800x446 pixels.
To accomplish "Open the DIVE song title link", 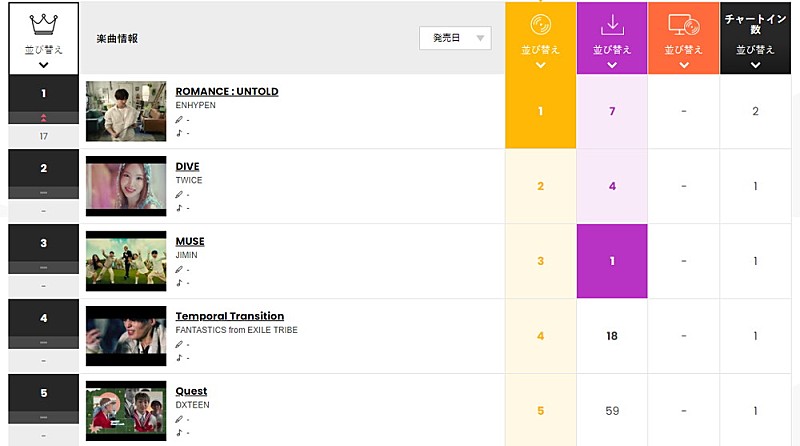I will [x=188, y=166].
